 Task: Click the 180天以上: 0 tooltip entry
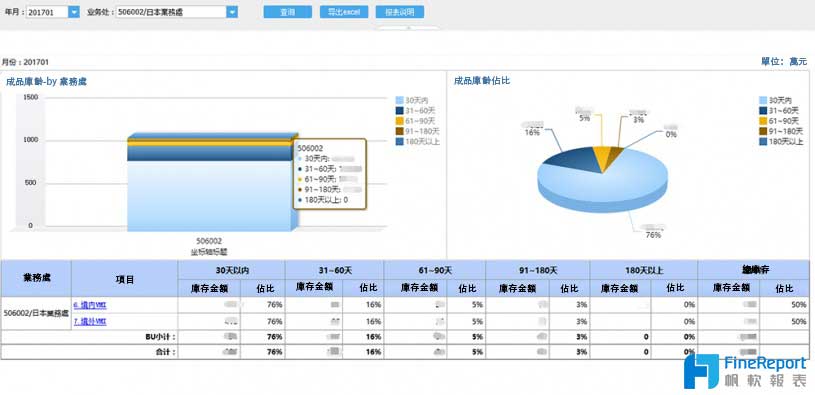pyautogui.click(x=323, y=200)
